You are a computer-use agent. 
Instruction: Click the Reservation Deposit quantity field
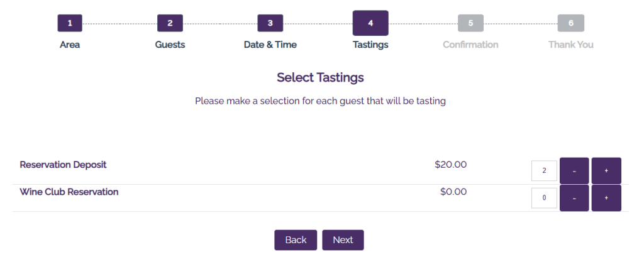544,171
